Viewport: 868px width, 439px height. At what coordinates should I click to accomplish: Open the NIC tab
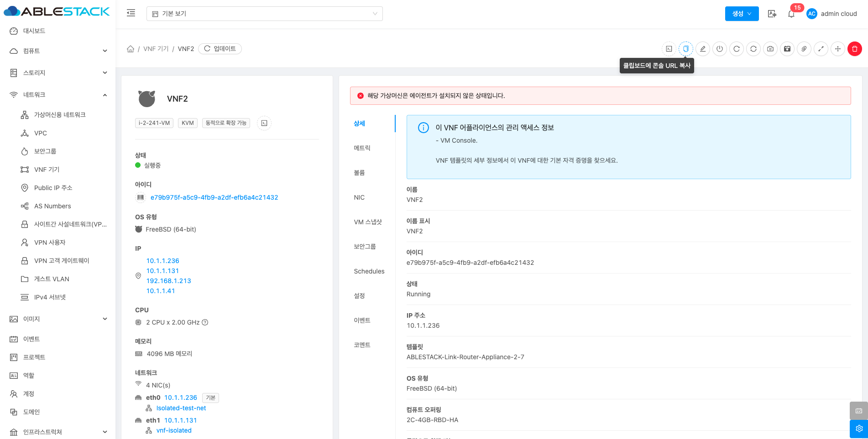[359, 197]
